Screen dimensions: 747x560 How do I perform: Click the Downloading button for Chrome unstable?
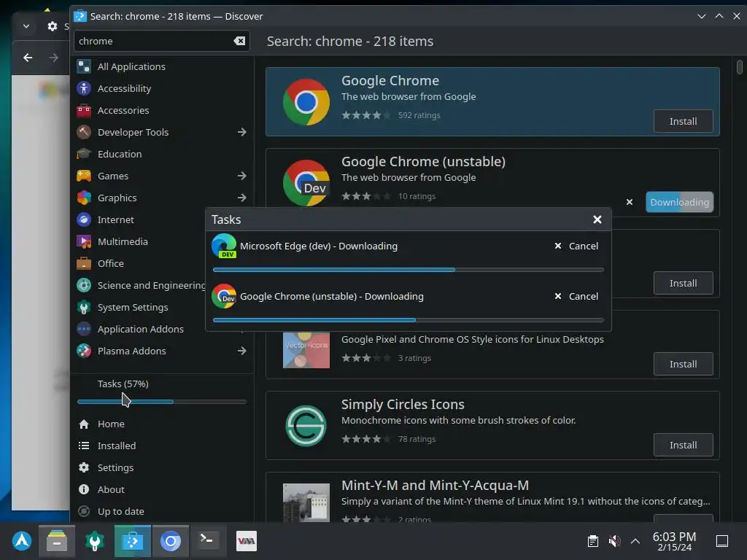click(679, 203)
